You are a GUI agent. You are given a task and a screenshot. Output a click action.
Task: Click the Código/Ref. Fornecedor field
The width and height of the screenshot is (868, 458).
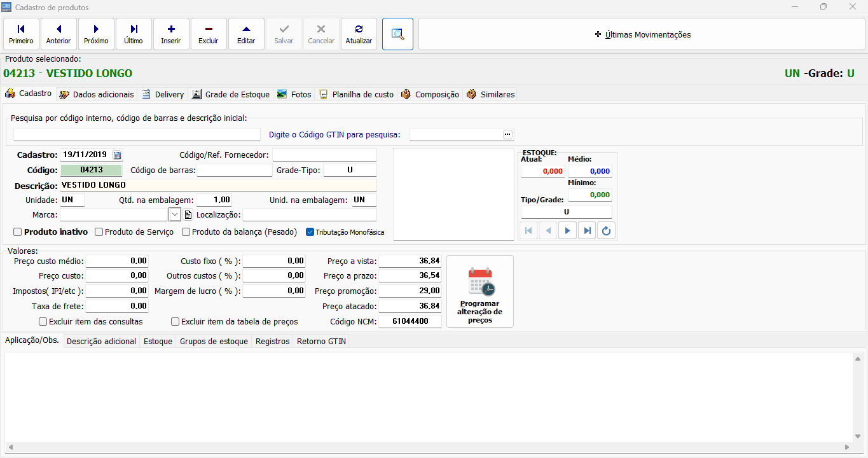324,155
